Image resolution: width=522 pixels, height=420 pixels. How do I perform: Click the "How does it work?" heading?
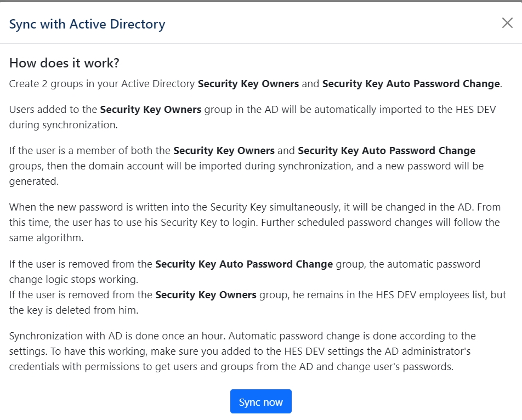pos(64,63)
